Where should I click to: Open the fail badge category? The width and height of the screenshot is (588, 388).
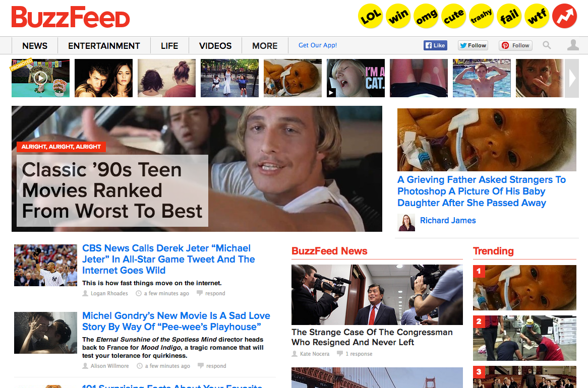[x=509, y=16]
